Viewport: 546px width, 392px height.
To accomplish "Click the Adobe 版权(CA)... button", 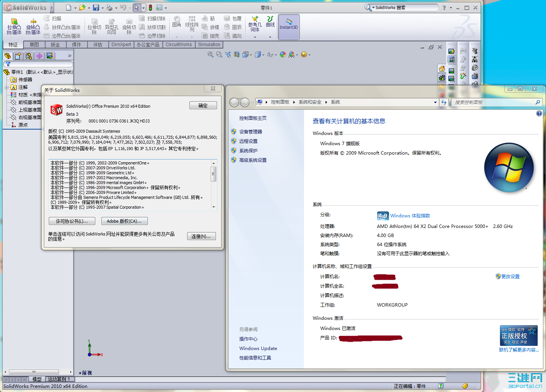I will pyautogui.click(x=124, y=221).
